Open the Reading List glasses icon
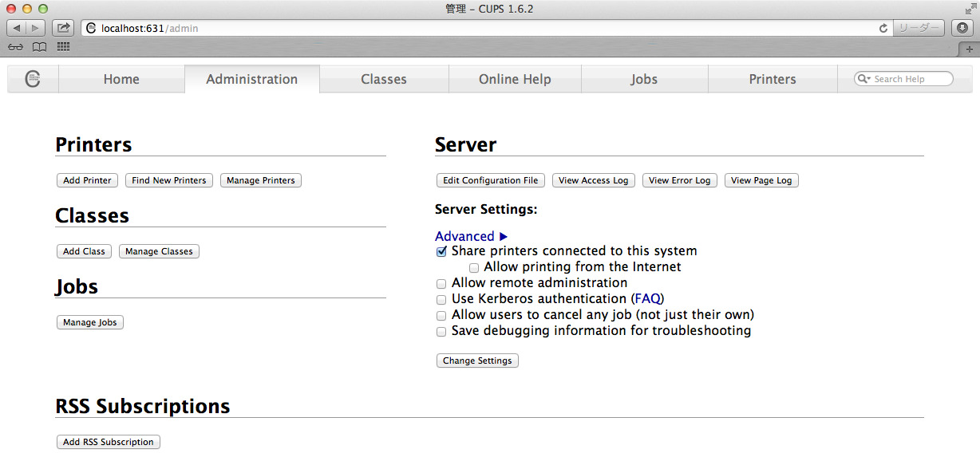Viewport: 980px width, 461px height. click(16, 47)
